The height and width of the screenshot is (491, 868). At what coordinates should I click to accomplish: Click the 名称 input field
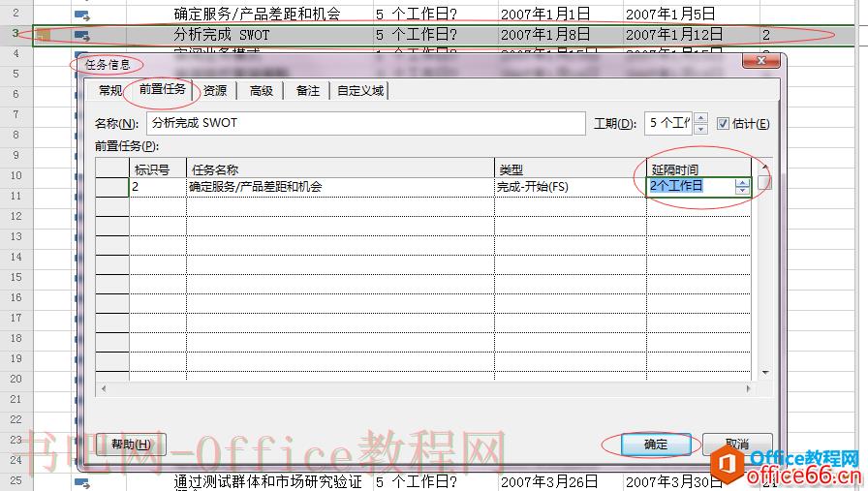(365, 123)
